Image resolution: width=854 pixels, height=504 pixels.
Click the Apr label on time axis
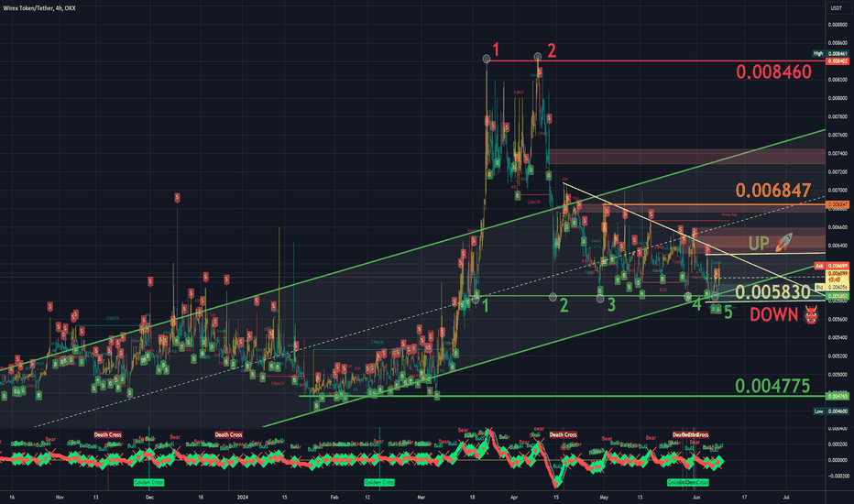(514, 497)
